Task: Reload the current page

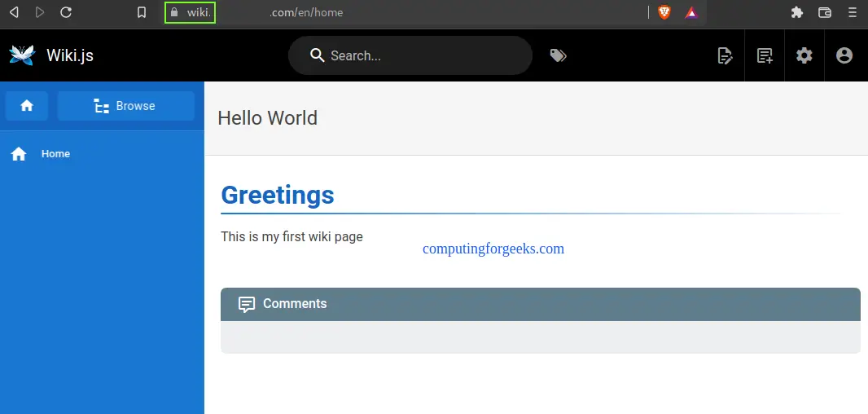Action: [67, 12]
